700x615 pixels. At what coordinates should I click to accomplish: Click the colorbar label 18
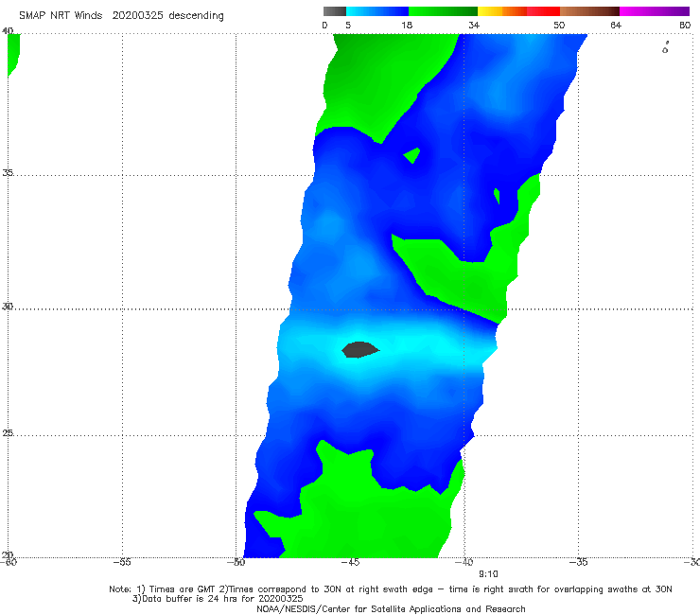[x=407, y=25]
